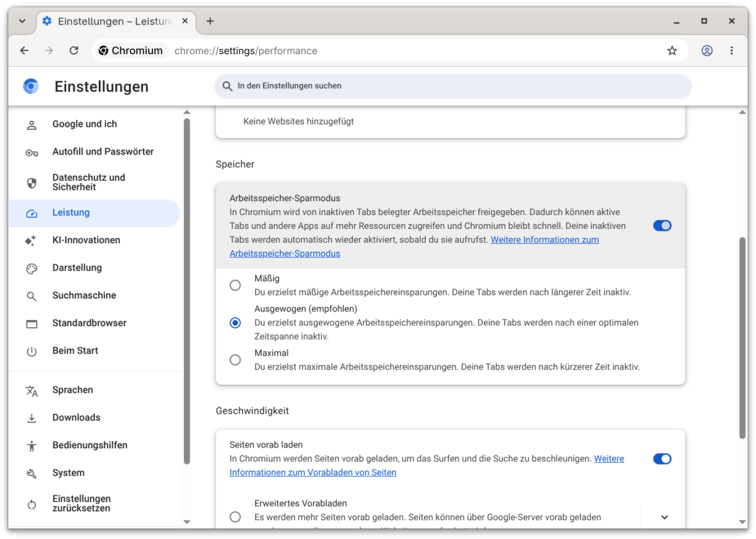The height and width of the screenshot is (539, 756).
Task: Click the Geschwindigkeit section heading
Action: 252,411
